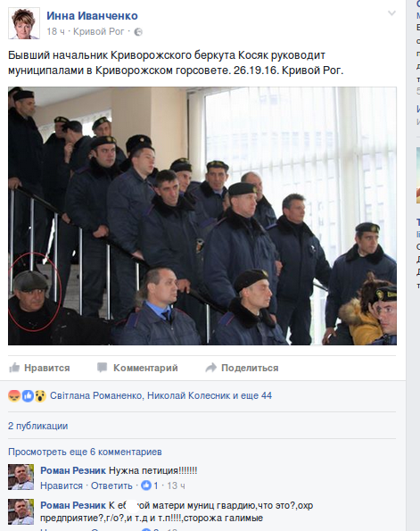Expand Просмотреть еще 6 комментариев
Viewport: 420px width, 531px height.
(x=85, y=452)
